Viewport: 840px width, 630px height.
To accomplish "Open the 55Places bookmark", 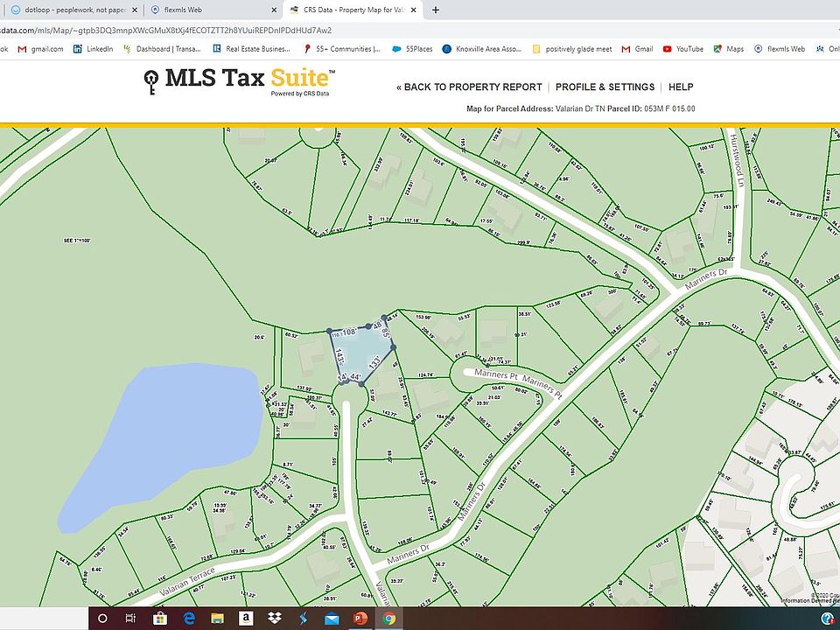I will coord(412,49).
